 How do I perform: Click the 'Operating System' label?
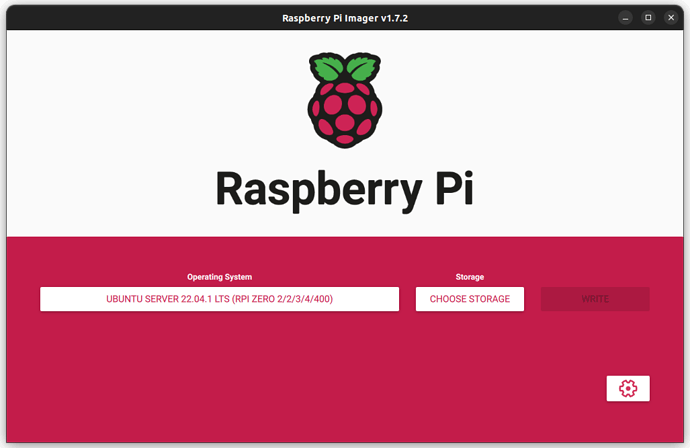pyautogui.click(x=219, y=277)
